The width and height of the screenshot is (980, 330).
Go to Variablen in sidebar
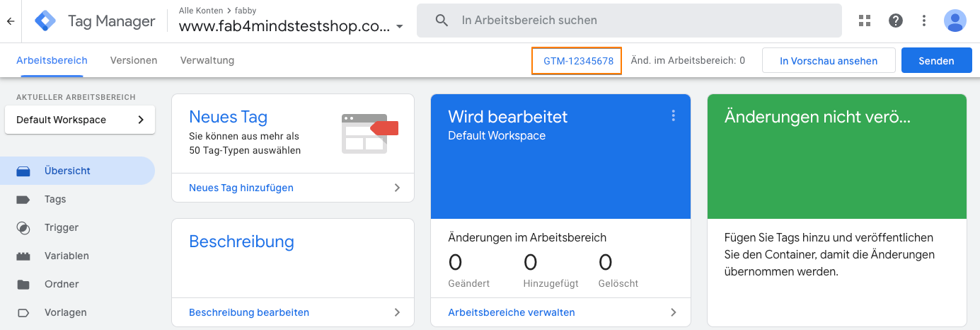click(66, 256)
